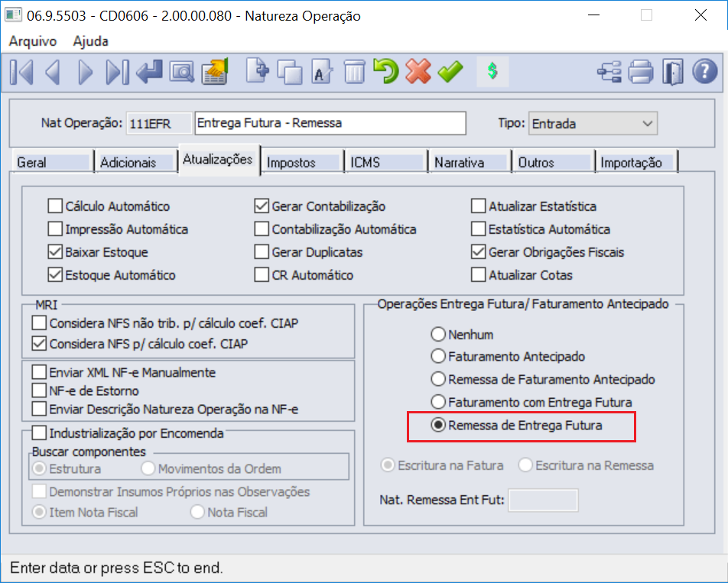The height and width of the screenshot is (583, 728).
Task: Check Gerar Duplicatas
Action: click(x=262, y=252)
